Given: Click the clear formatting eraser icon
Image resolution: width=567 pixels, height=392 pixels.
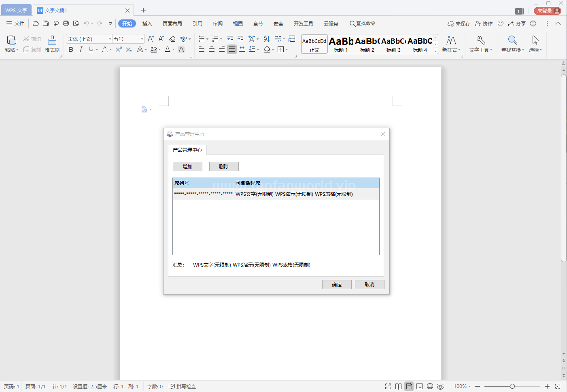Looking at the screenshot, I should (x=172, y=39).
